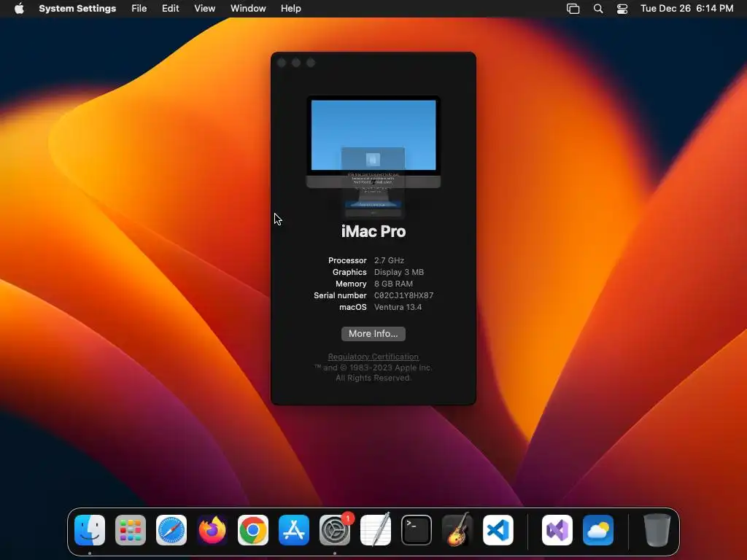747x560 pixels.
Task: Click the 8 GB RAM memory value
Action: pos(393,284)
